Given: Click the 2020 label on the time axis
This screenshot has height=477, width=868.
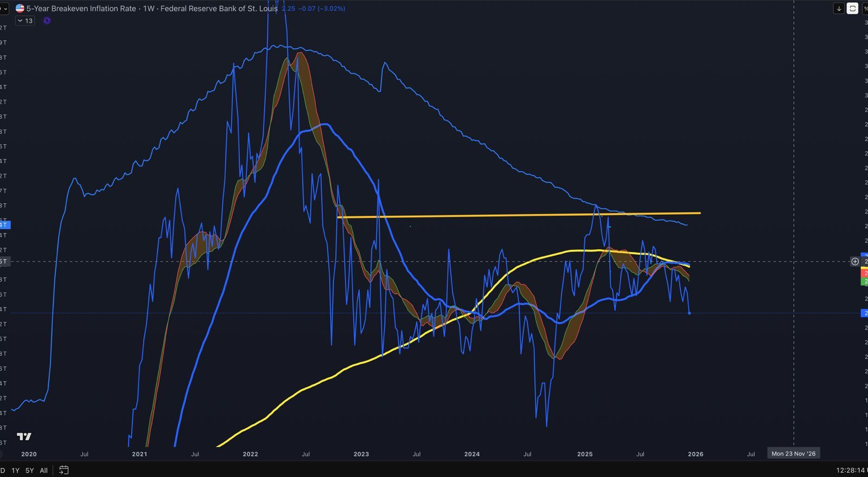Looking at the screenshot, I should 29,454.
